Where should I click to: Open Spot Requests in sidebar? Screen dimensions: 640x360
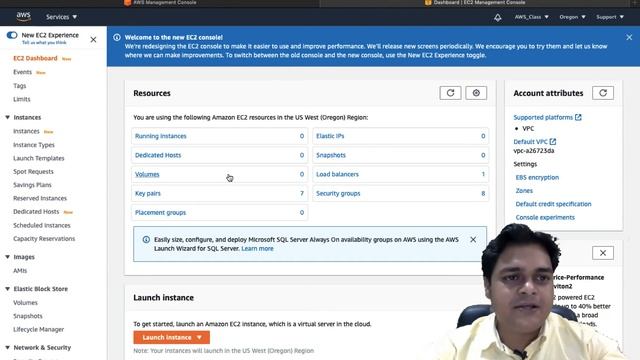coord(33,171)
